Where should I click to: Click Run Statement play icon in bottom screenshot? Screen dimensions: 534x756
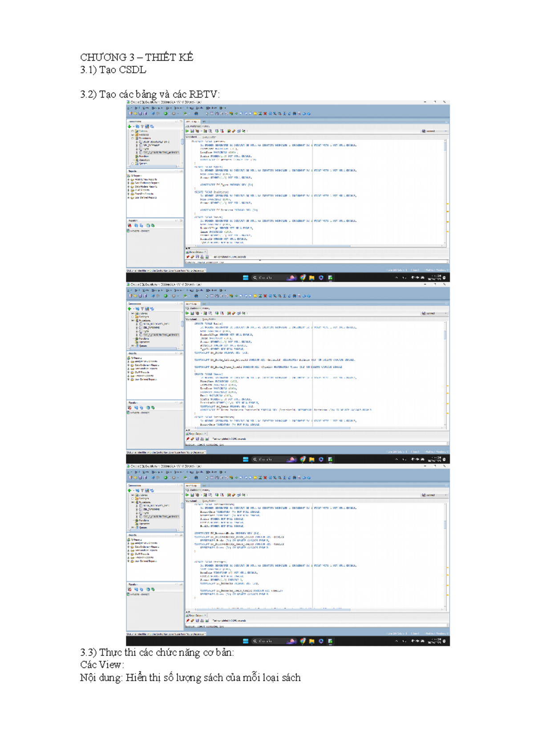click(x=187, y=495)
